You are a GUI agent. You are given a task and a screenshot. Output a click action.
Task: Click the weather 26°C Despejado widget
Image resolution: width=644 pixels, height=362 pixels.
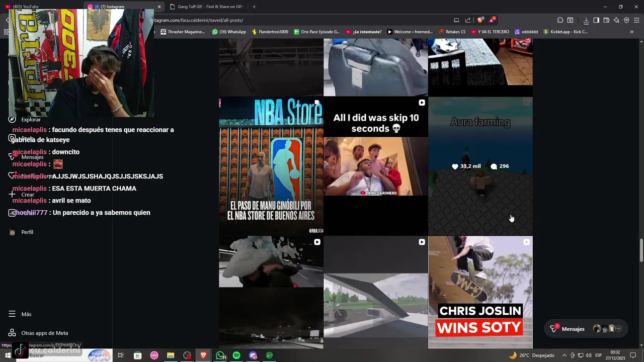(x=532, y=355)
